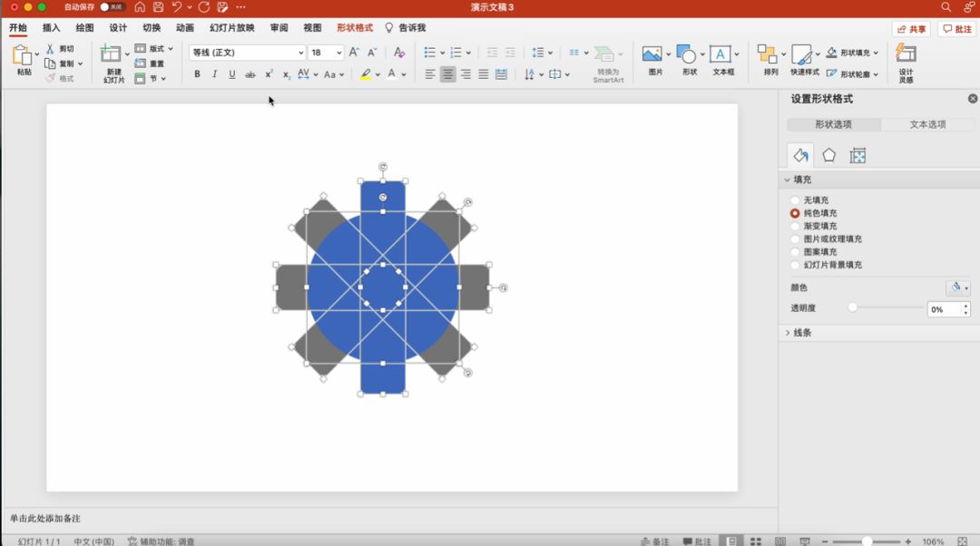Apply underline formatting
Viewport: 980px width, 546px height.
232,73
